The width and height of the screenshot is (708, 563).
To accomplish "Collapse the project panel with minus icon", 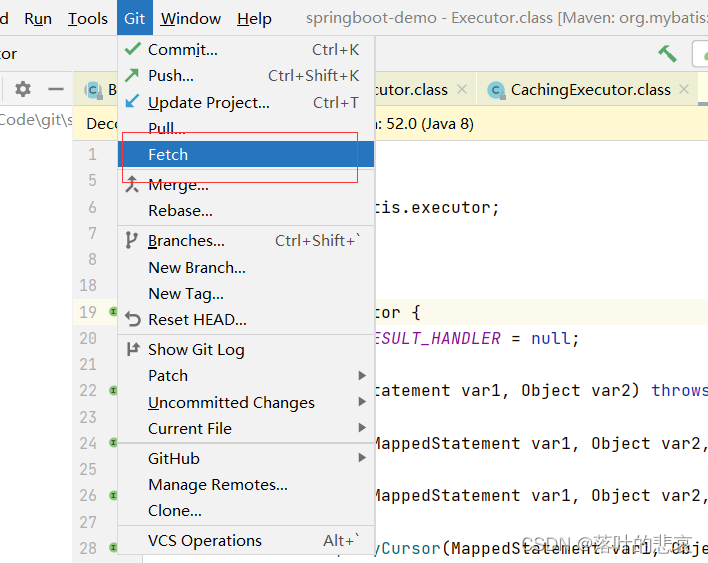I will pos(56,89).
